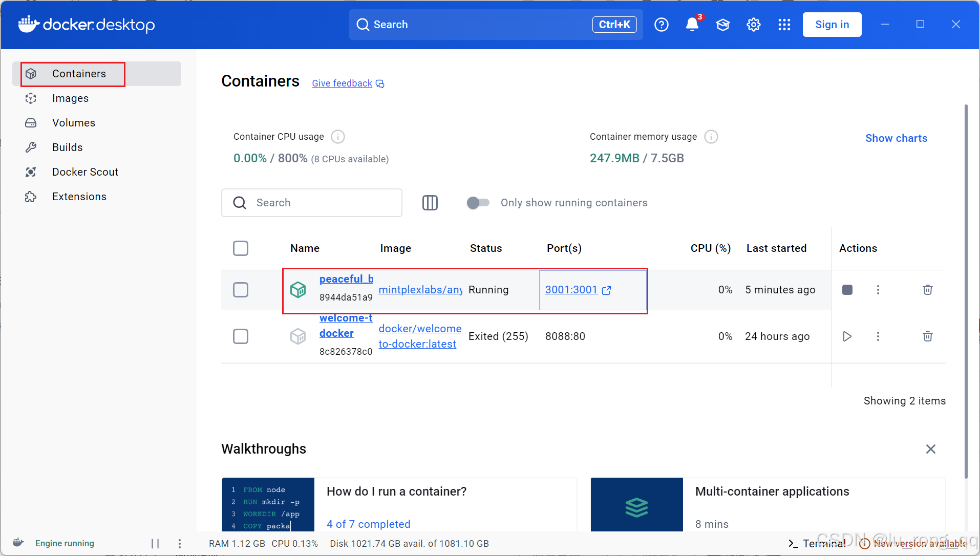980x556 pixels.
Task: Stop the peaceful_b container
Action: pos(847,290)
